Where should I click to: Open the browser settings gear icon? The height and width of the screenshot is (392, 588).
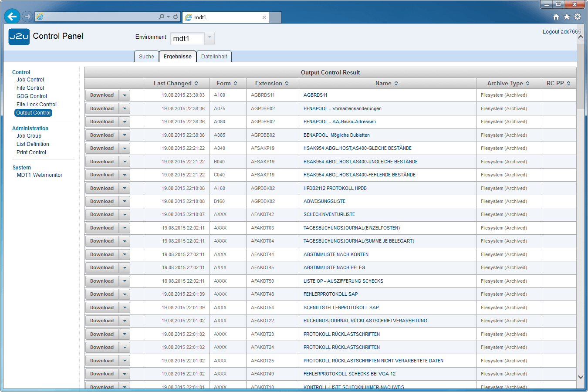coord(578,17)
